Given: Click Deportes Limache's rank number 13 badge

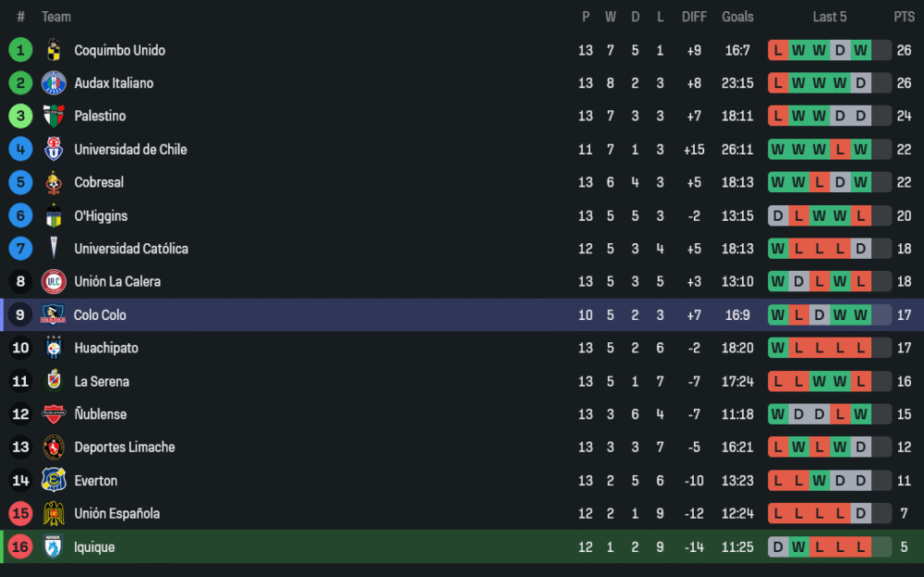Looking at the screenshot, I should pos(20,448).
